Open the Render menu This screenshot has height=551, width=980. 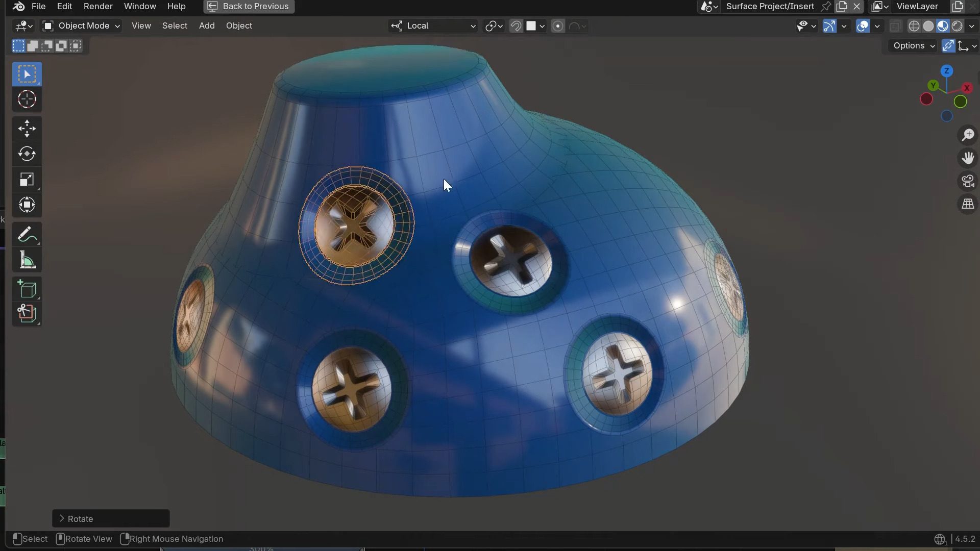(x=97, y=6)
